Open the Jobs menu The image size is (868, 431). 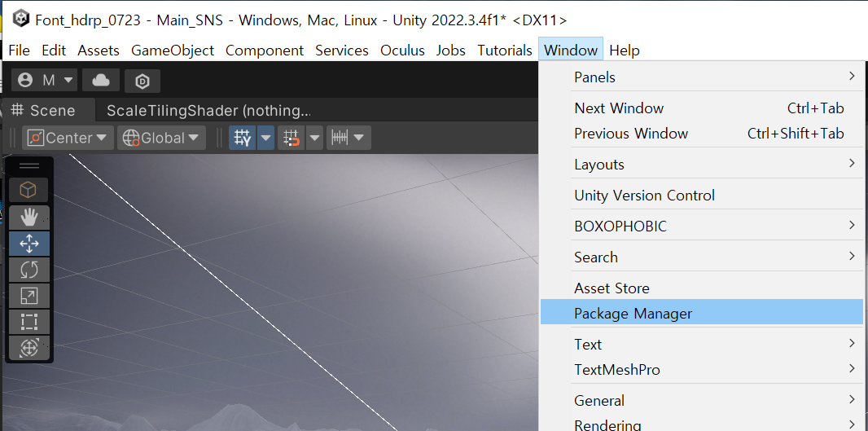coord(450,50)
